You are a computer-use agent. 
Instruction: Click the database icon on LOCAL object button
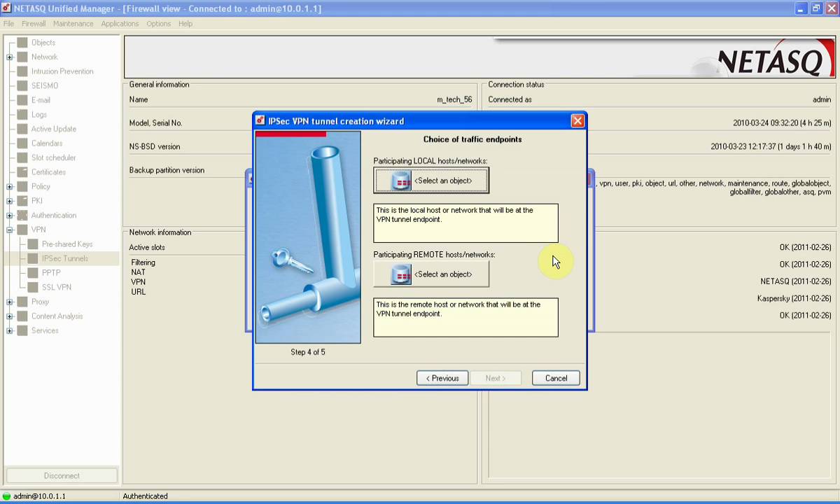click(401, 181)
